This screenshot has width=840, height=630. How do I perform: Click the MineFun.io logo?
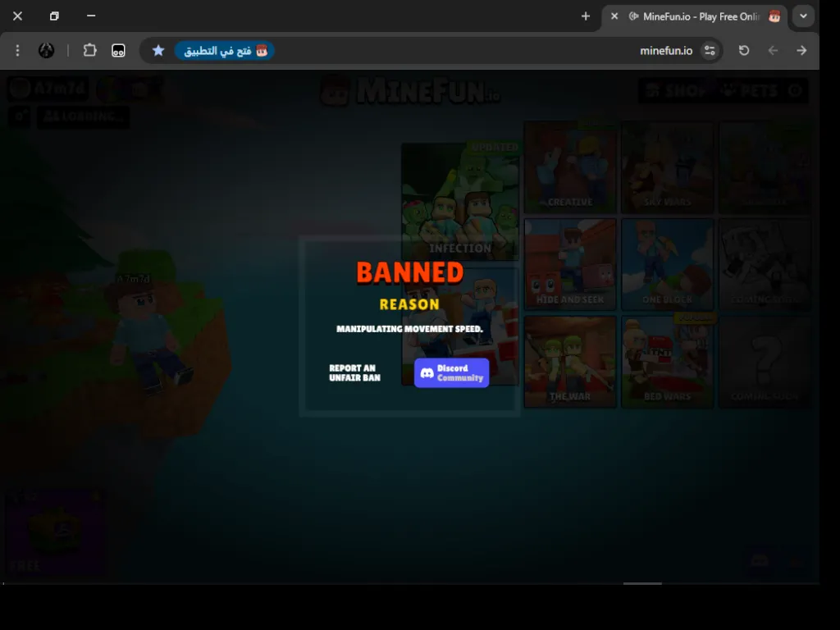pos(410,91)
